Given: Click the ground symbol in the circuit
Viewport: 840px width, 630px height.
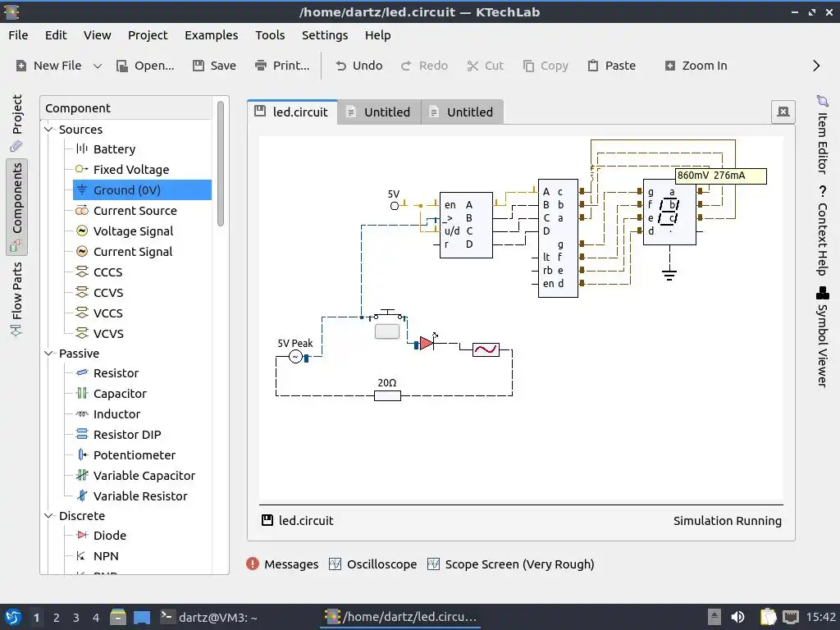Looking at the screenshot, I should (x=669, y=275).
